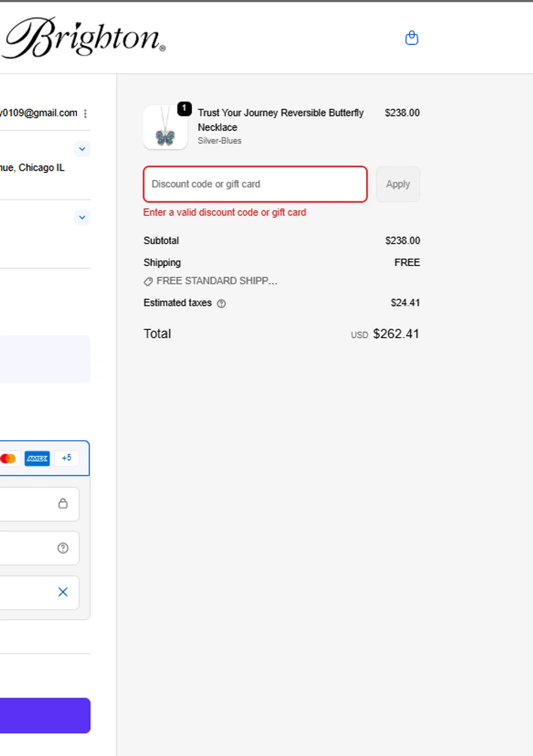The height and width of the screenshot is (756, 533).
Task: Click the quantity badge on the necklace
Action: click(184, 108)
